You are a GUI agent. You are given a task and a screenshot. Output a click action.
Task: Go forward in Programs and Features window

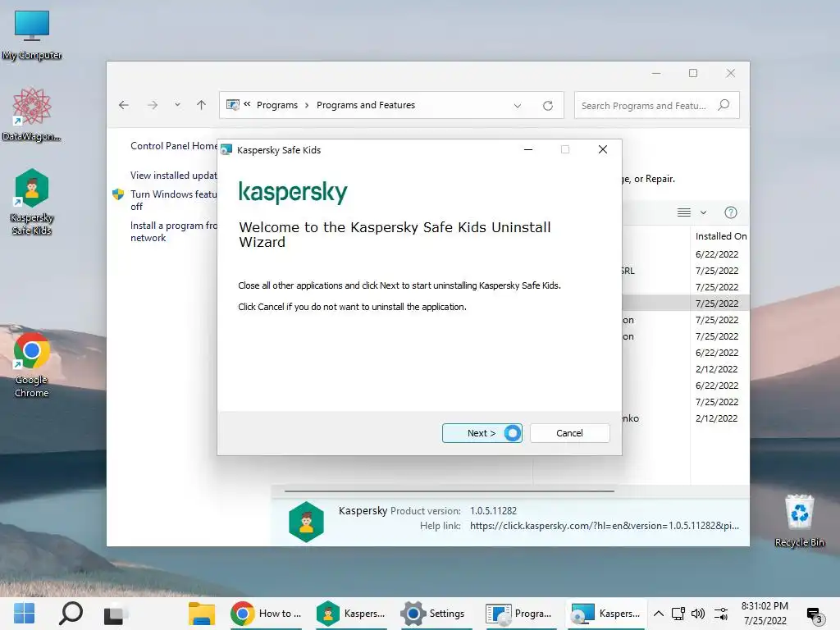pos(153,105)
